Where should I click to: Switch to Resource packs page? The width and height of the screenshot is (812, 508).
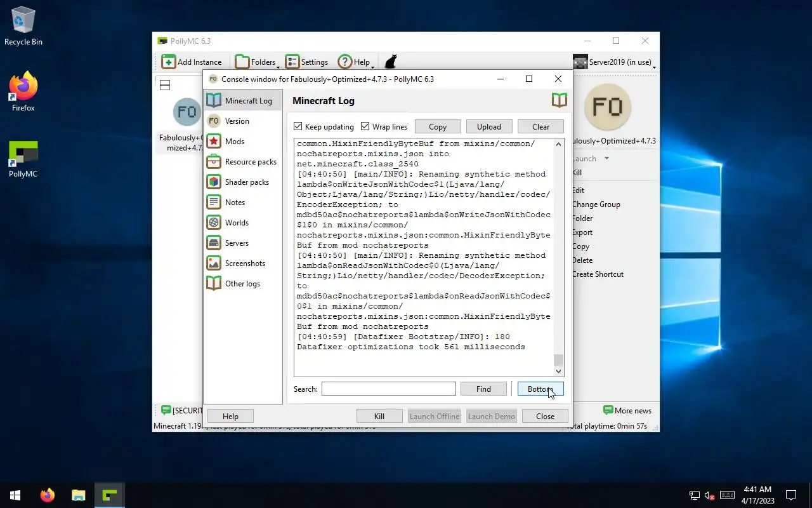pyautogui.click(x=243, y=161)
